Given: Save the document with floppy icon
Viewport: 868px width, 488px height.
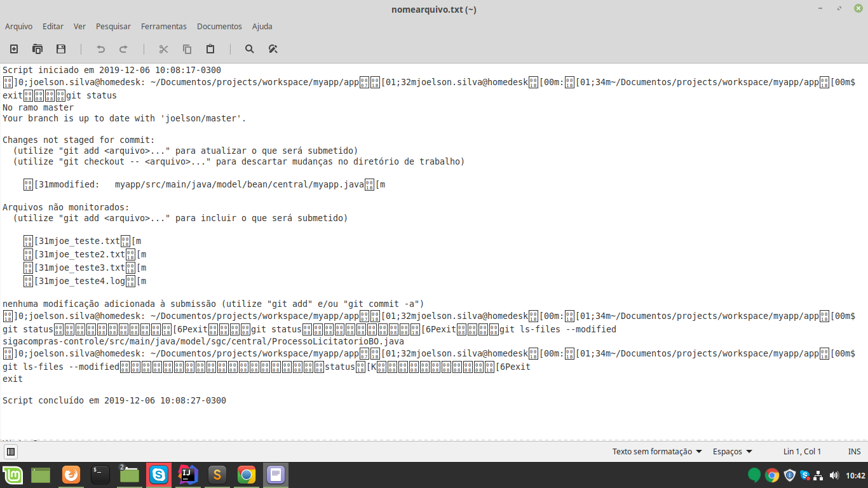Looking at the screenshot, I should (x=61, y=49).
